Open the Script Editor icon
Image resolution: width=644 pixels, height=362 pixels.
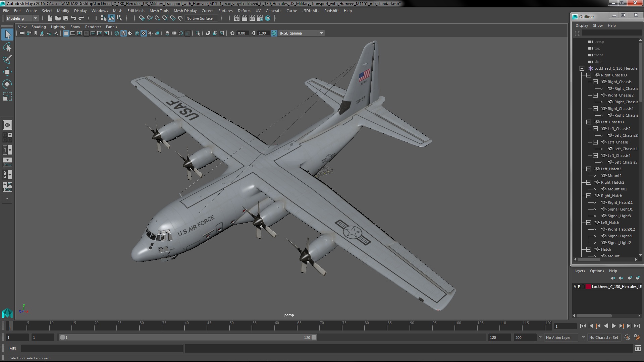tap(638, 349)
